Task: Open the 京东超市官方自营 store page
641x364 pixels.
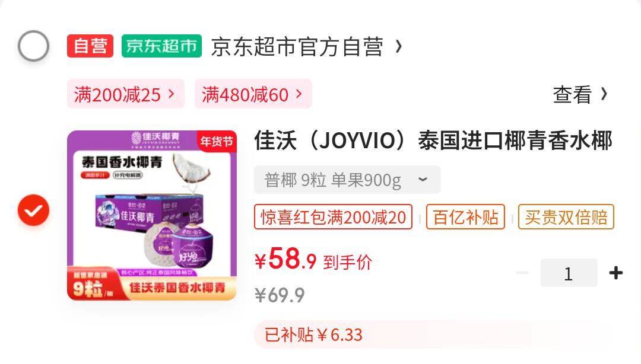Action: tap(297, 46)
